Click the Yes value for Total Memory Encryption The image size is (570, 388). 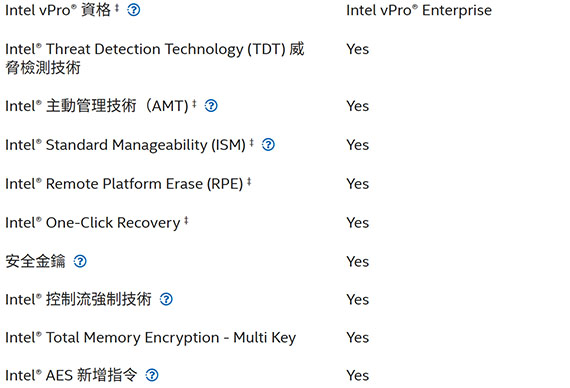pos(358,337)
